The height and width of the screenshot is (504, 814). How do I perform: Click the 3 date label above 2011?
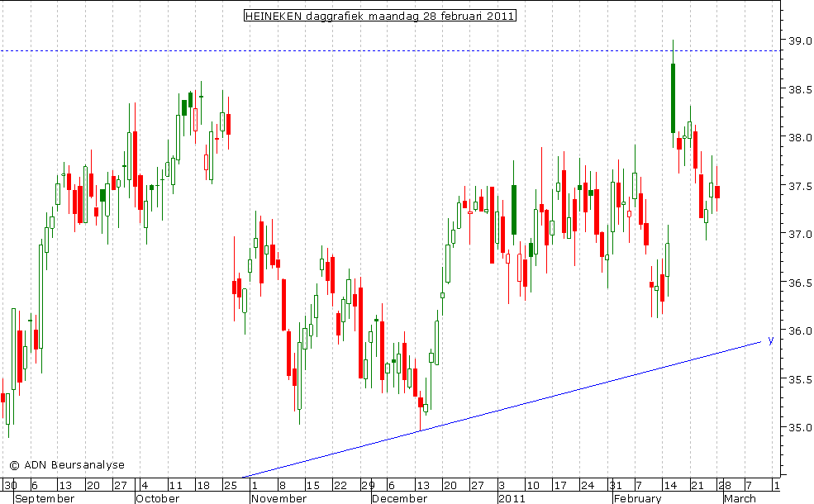[502, 485]
